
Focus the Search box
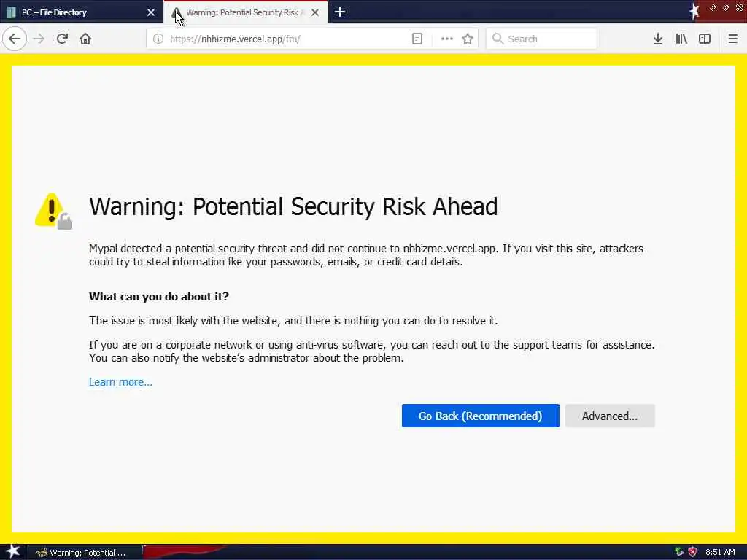pos(541,39)
